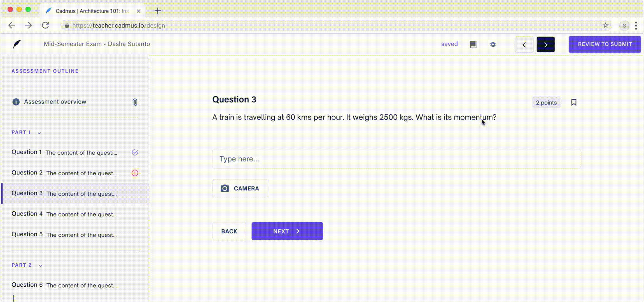Image resolution: width=644 pixels, height=302 pixels.
Task: Open Assessment overview in sidebar
Action: [55, 102]
